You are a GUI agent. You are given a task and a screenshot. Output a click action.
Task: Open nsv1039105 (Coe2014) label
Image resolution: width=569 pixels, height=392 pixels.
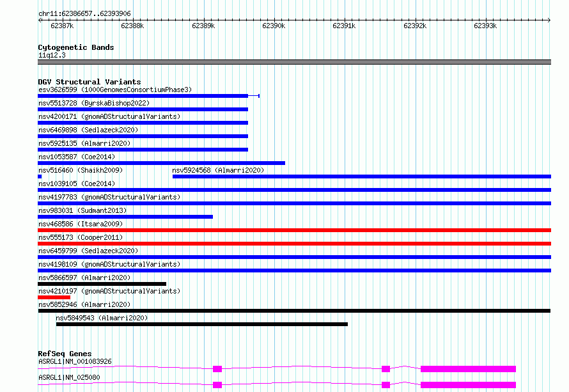tap(77, 184)
